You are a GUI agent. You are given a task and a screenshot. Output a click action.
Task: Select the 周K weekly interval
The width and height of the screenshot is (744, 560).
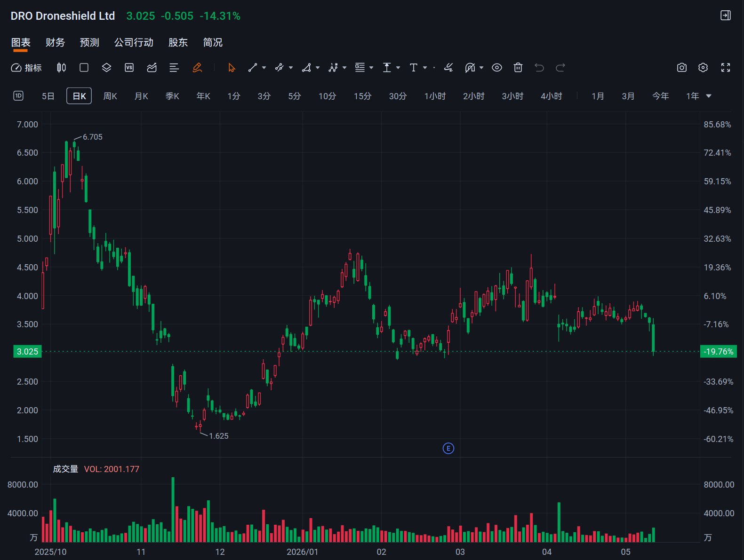(110, 96)
